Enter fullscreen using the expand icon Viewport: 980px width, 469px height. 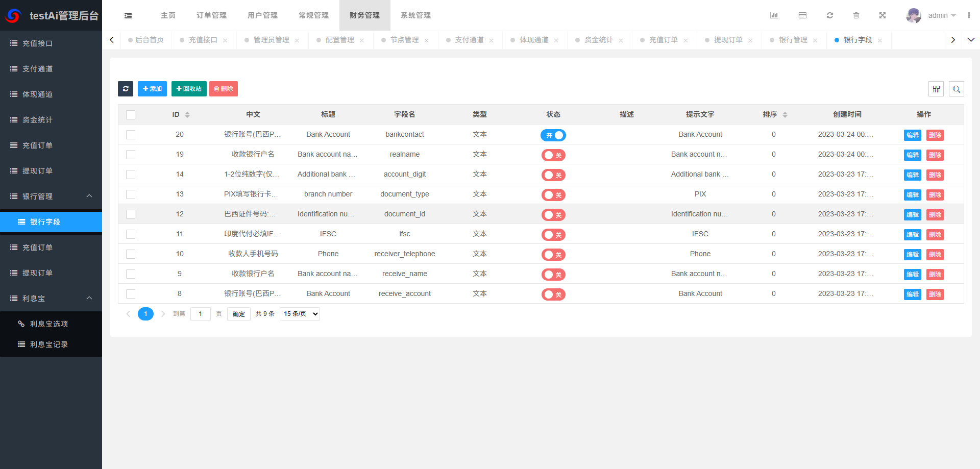tap(883, 15)
